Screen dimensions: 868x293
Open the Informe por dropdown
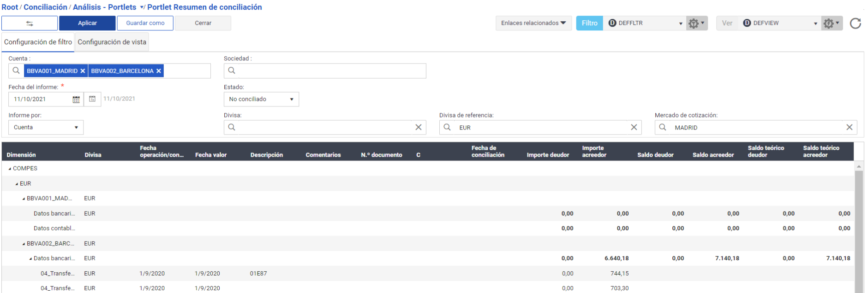point(46,128)
